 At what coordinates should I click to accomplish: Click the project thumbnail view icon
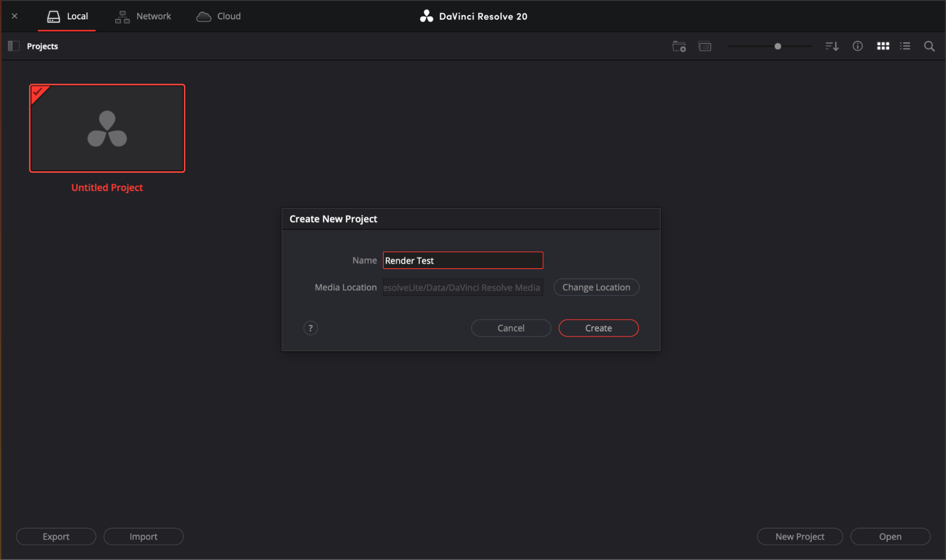[705, 46]
